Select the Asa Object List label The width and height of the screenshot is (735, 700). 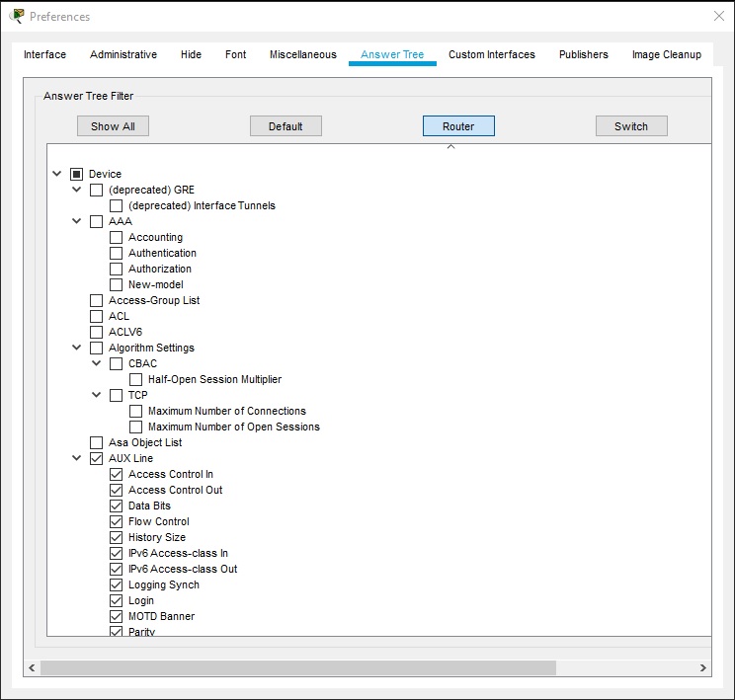point(145,442)
